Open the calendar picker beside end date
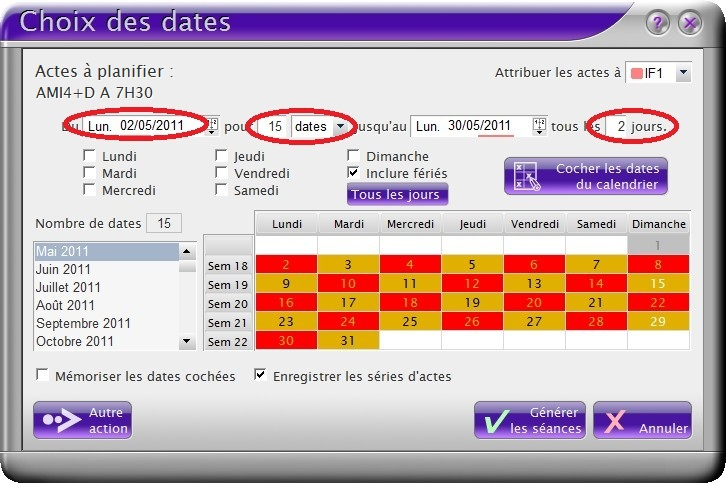This screenshot has width=726, height=483. [x=540, y=125]
